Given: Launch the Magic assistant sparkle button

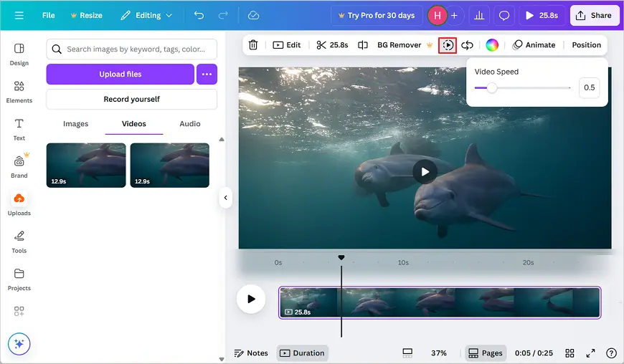Looking at the screenshot, I should (x=19, y=344).
